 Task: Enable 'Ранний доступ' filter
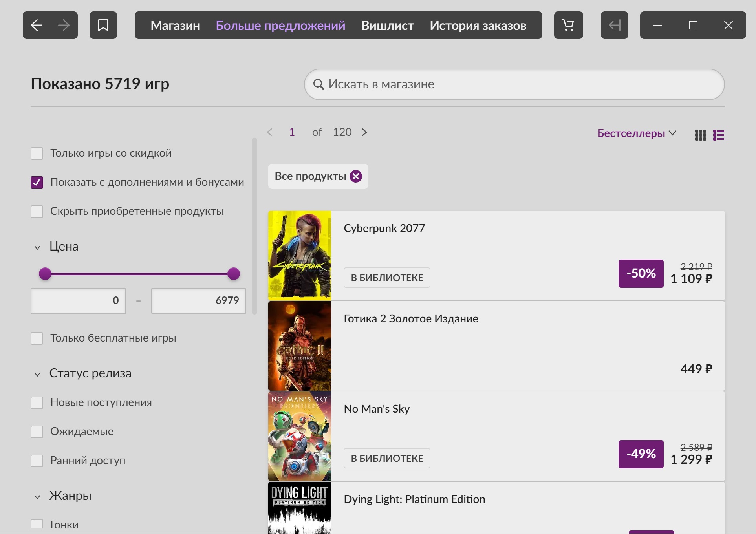37,461
